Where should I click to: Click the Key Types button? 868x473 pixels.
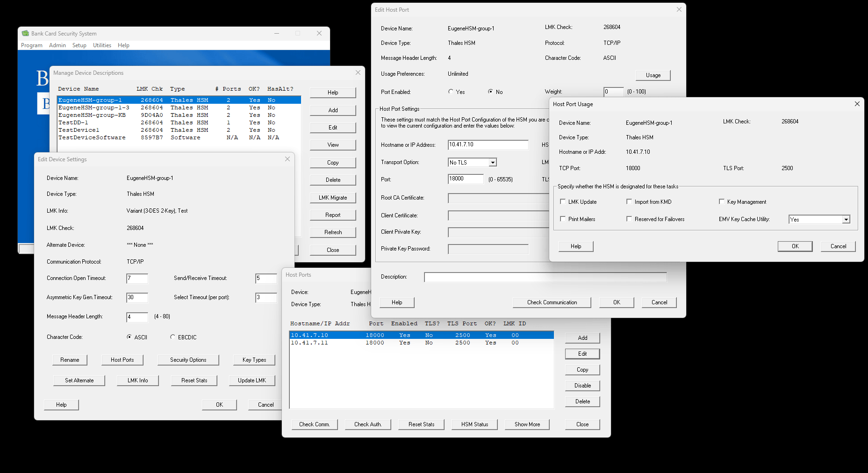254,360
